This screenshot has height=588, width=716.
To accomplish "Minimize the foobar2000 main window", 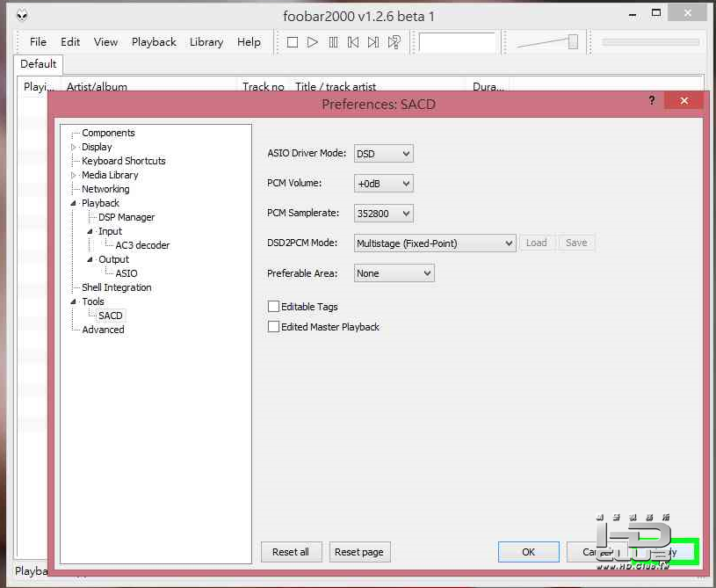I will [633, 15].
